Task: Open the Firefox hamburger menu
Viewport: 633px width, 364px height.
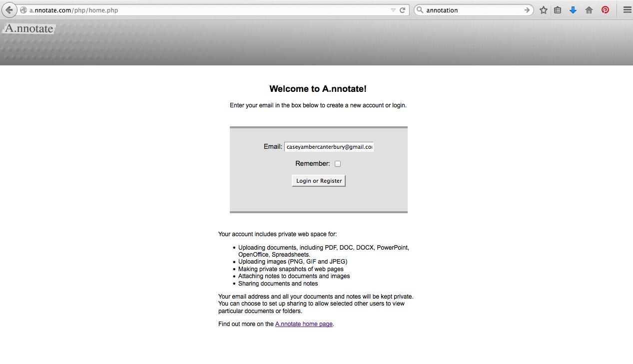Action: [x=627, y=10]
